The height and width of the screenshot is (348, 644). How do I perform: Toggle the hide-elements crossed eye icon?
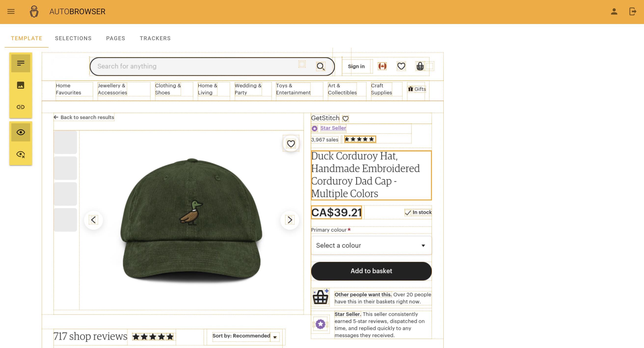[21, 154]
